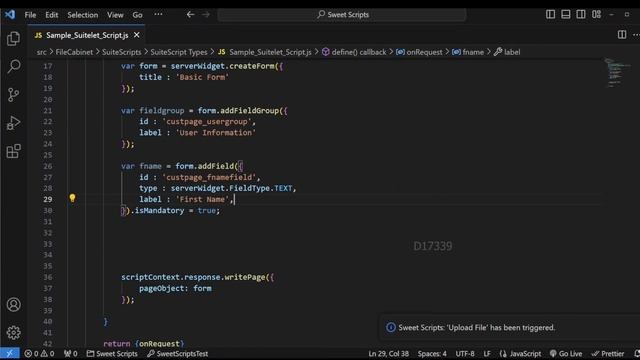Click pageObject on line 37
Viewport: 640px width, 360px height.
pyautogui.click(x=161, y=288)
